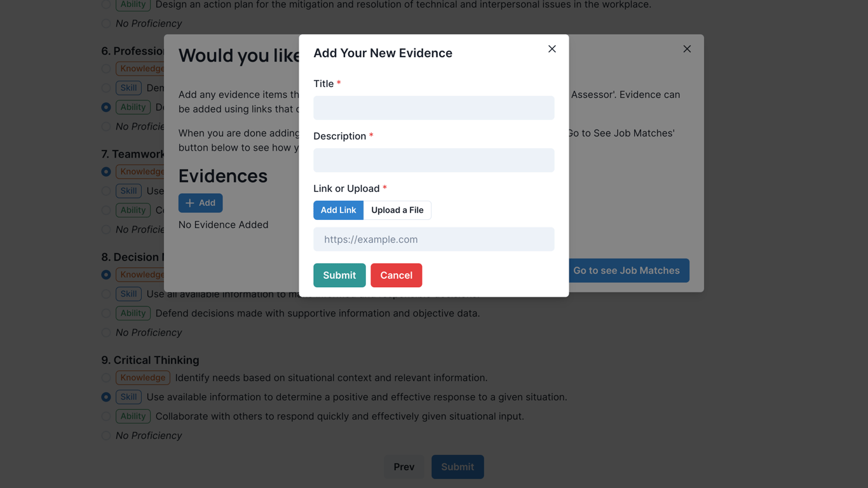Select Decision Making Ability radio option

(x=106, y=313)
